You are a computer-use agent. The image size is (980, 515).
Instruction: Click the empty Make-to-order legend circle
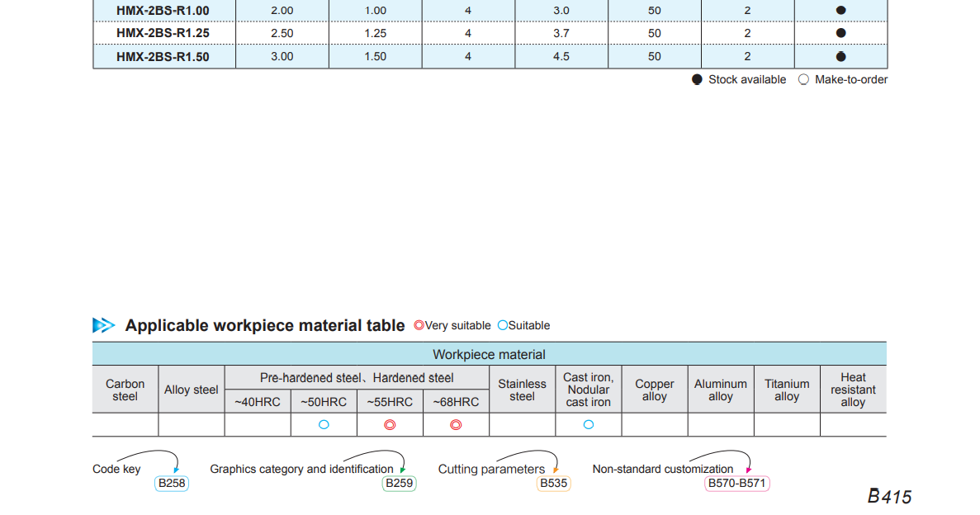[x=803, y=79]
